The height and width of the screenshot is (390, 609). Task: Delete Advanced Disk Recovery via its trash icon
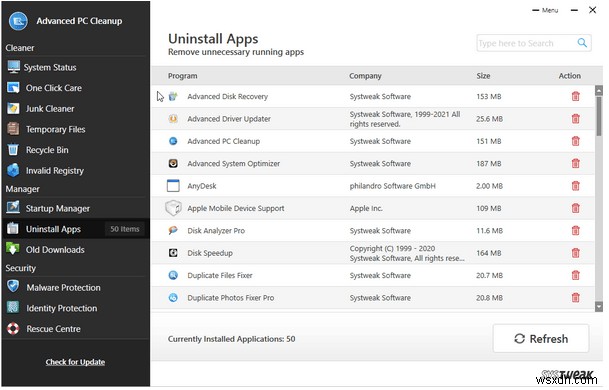(575, 96)
